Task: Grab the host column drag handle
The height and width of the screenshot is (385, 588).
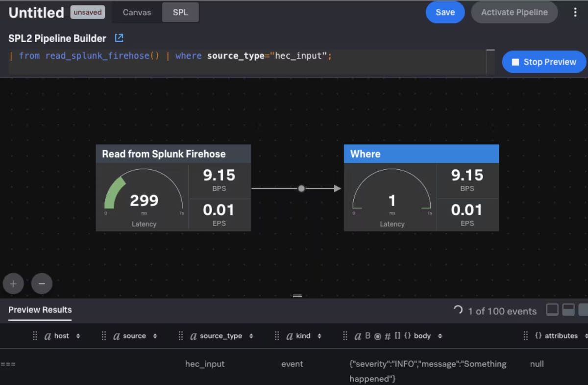Action: tap(35, 336)
